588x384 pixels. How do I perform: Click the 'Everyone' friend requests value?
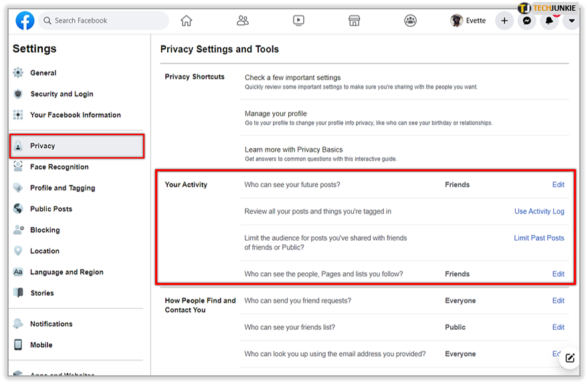coord(460,301)
